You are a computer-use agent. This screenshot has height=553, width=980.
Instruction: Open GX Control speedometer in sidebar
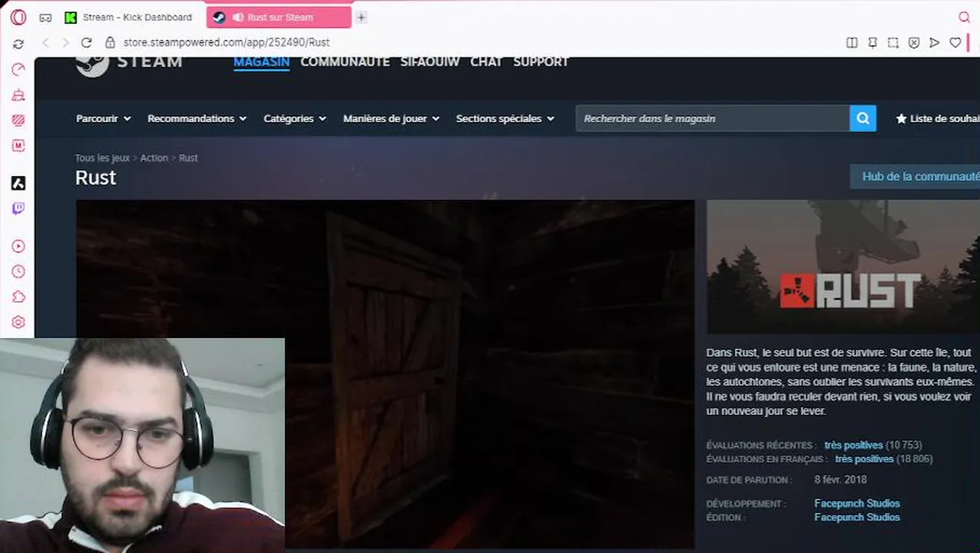click(18, 70)
